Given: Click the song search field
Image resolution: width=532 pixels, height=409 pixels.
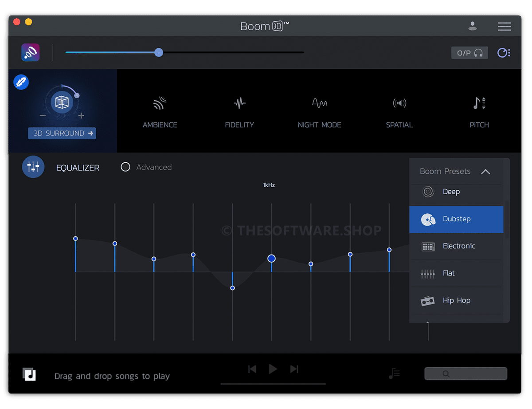Looking at the screenshot, I should pyautogui.click(x=465, y=374).
